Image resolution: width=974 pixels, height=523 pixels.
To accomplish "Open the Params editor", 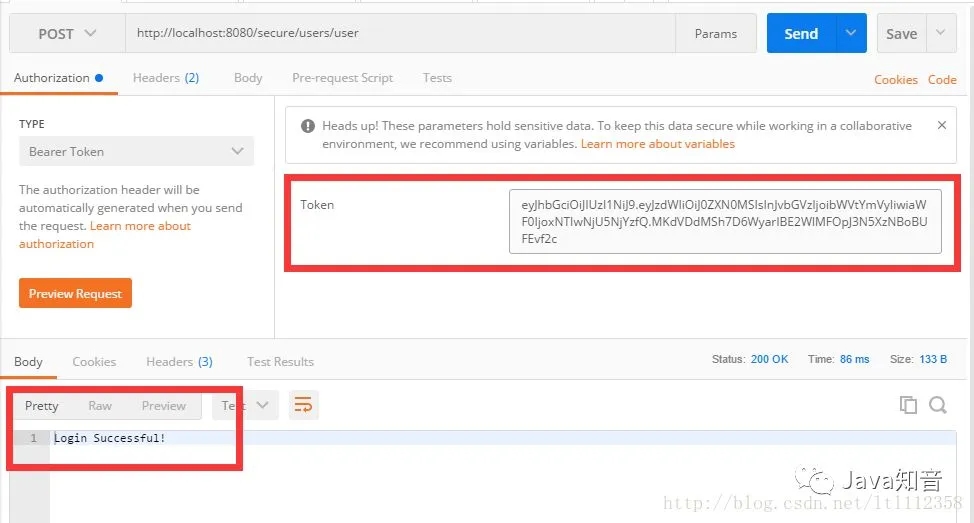I will [x=716, y=34].
